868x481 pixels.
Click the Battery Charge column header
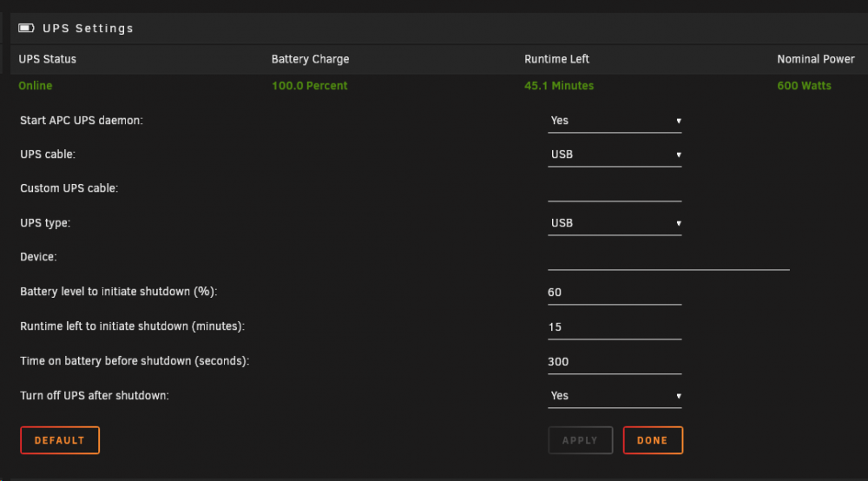[310, 59]
